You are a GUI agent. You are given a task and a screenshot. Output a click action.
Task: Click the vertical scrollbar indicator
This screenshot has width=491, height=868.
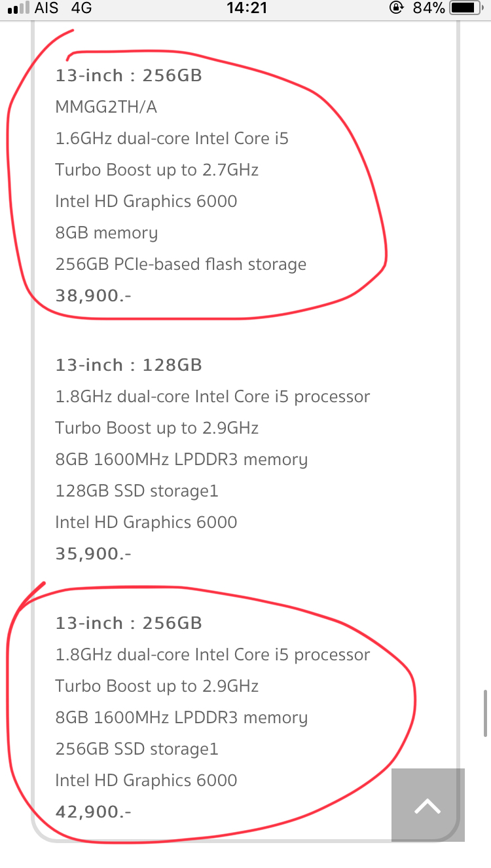coord(485,713)
